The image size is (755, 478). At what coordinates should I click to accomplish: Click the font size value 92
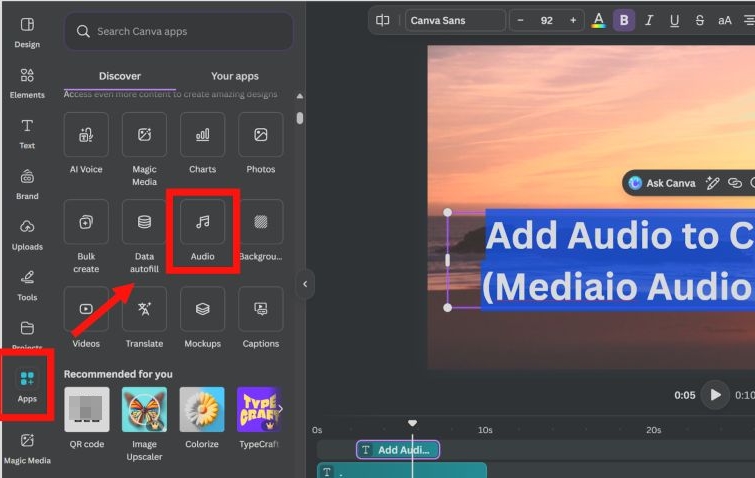point(547,21)
